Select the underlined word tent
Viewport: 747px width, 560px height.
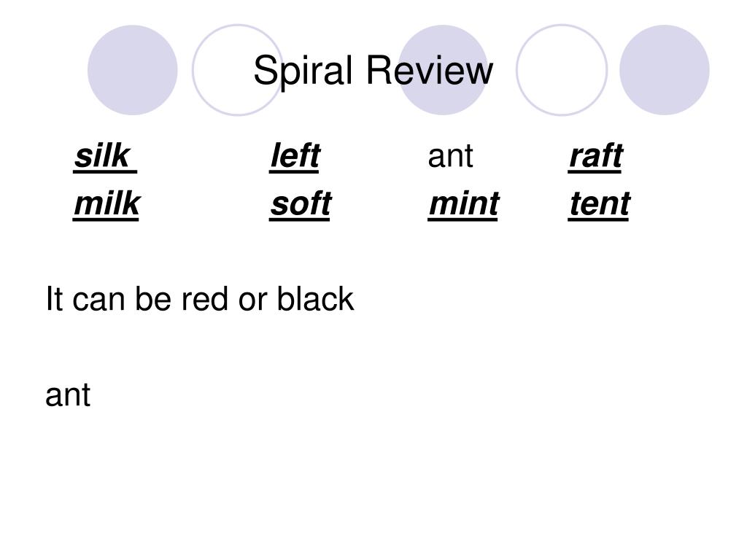pos(600,204)
